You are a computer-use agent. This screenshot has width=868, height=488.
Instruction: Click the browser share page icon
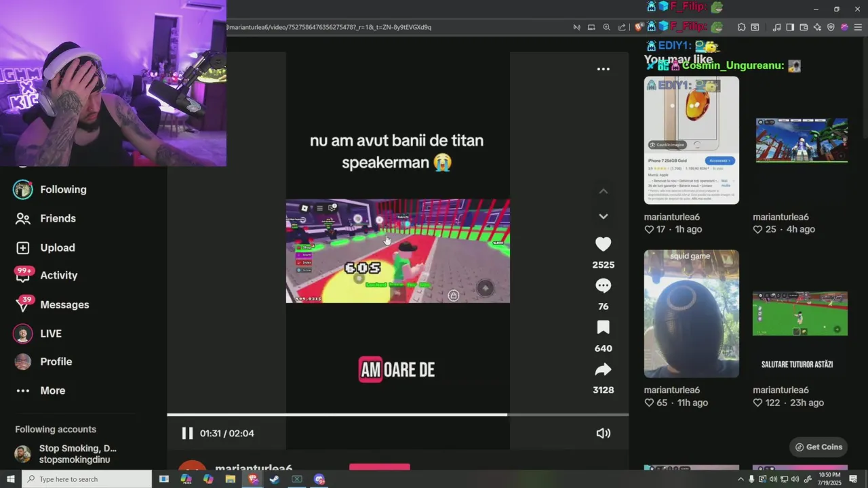(622, 27)
